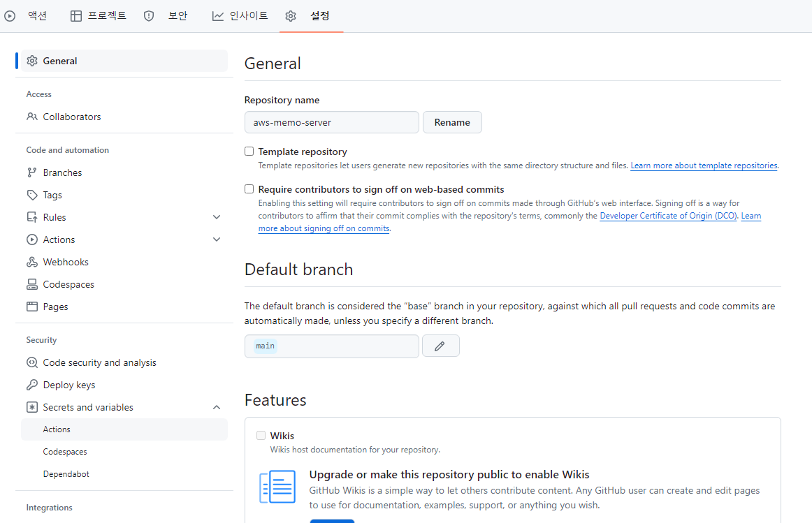Open Codespaces under Code and automation
812x523 pixels.
(x=124, y=284)
